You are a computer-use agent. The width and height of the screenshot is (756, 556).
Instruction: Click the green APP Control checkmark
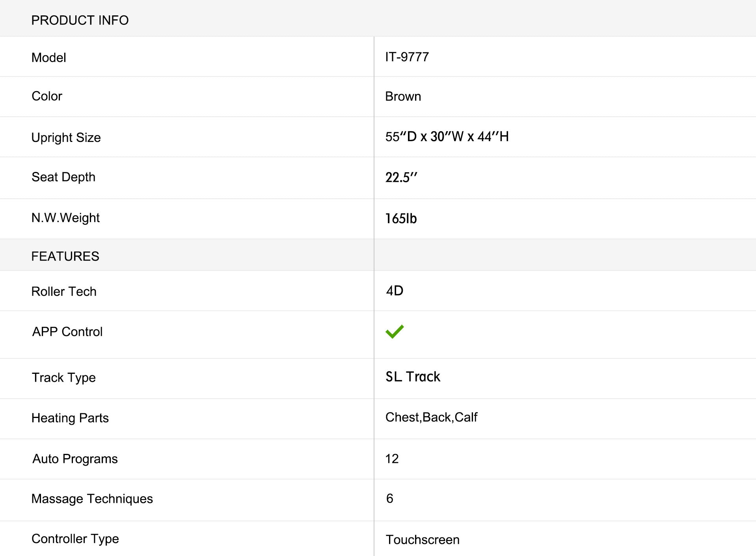(x=395, y=331)
